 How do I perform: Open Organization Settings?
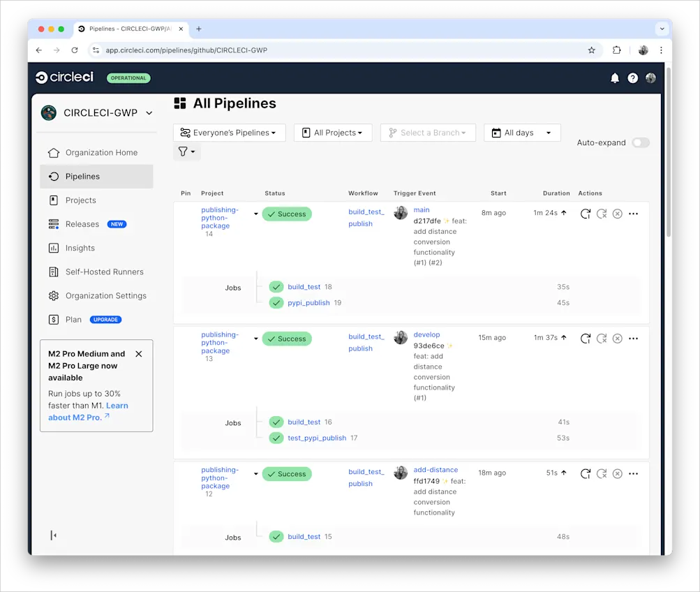[96, 295]
